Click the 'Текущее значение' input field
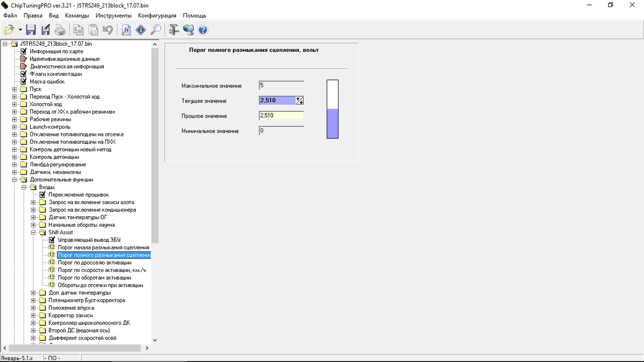Viewport: 644px width, 362px height. (277, 101)
